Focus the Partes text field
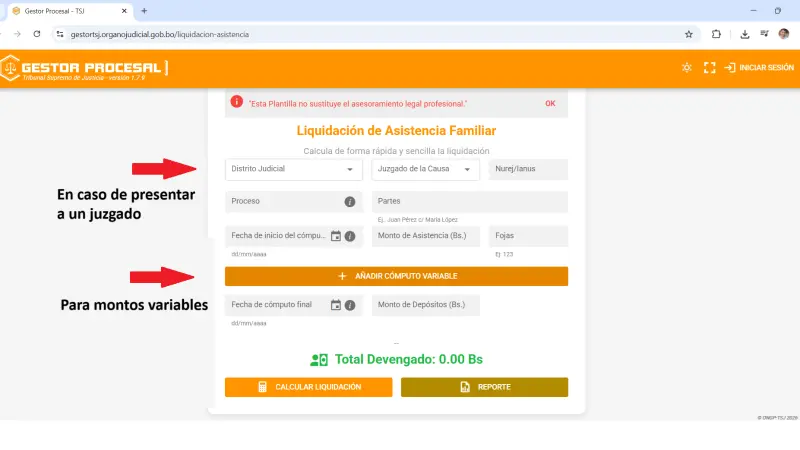 click(469, 202)
